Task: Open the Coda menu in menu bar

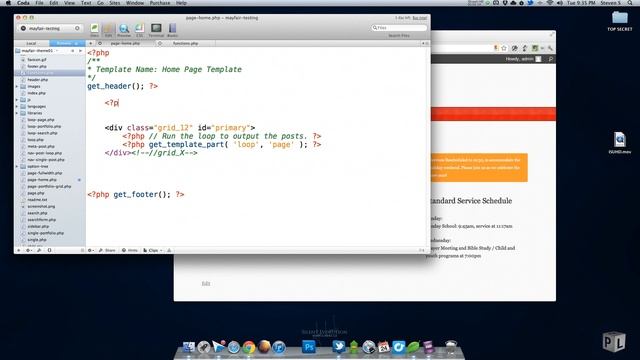Action: pyautogui.click(x=23, y=3)
